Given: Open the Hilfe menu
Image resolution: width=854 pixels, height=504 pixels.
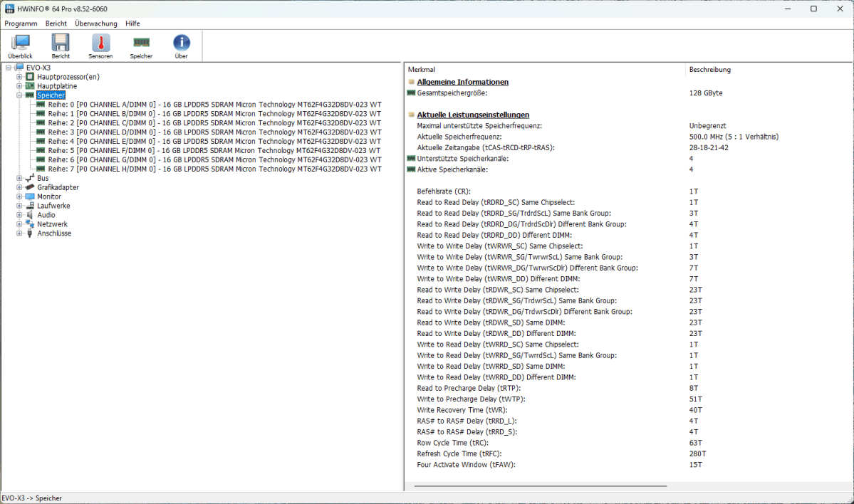Looking at the screenshot, I should (132, 23).
